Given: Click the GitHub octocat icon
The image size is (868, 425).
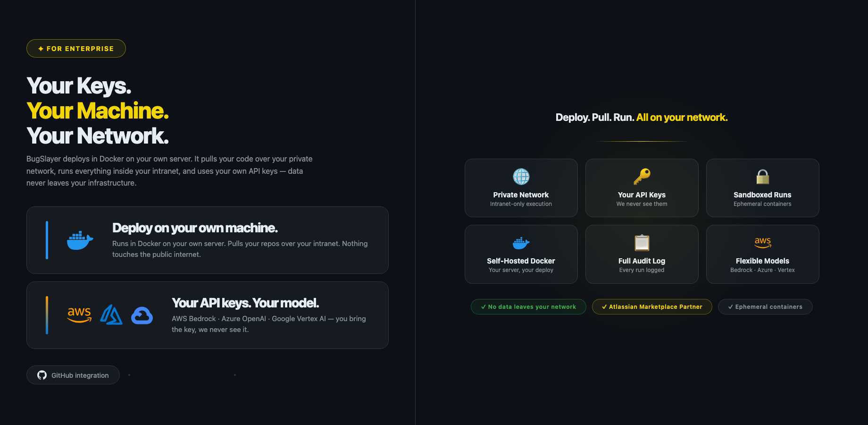Looking at the screenshot, I should point(42,375).
